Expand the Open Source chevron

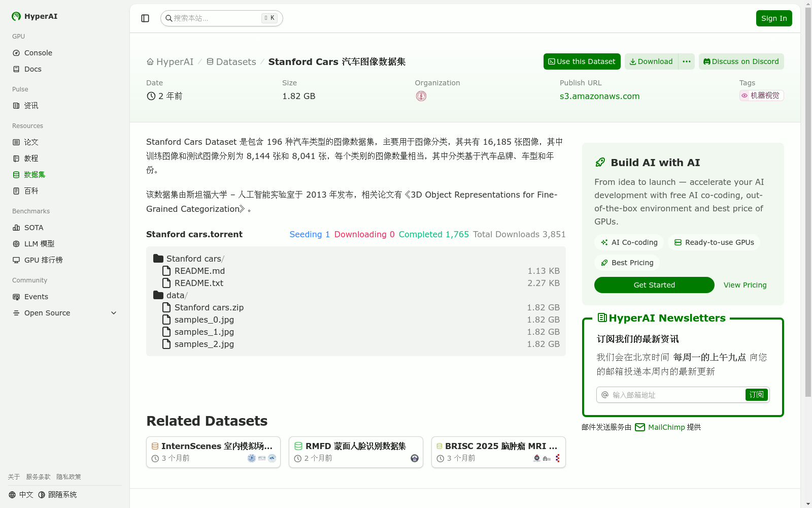pos(114,313)
